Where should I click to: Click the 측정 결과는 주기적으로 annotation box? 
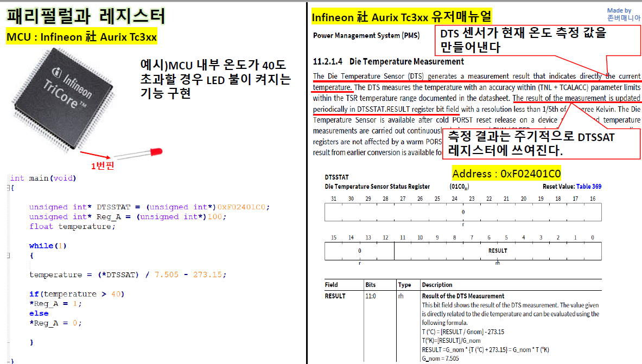tap(541, 144)
